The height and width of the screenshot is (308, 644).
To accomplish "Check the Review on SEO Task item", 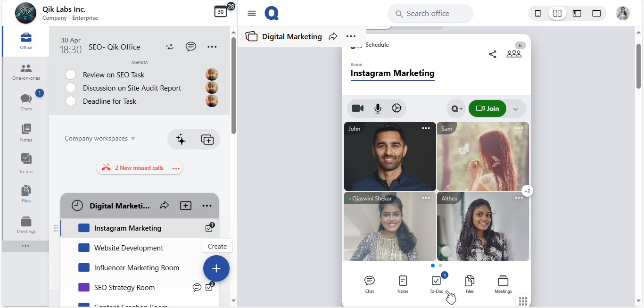I will tap(71, 75).
